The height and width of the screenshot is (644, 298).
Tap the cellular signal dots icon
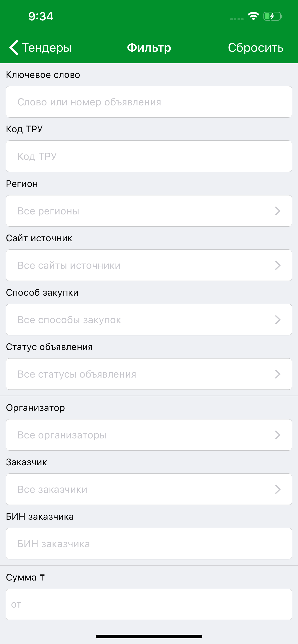click(x=236, y=18)
